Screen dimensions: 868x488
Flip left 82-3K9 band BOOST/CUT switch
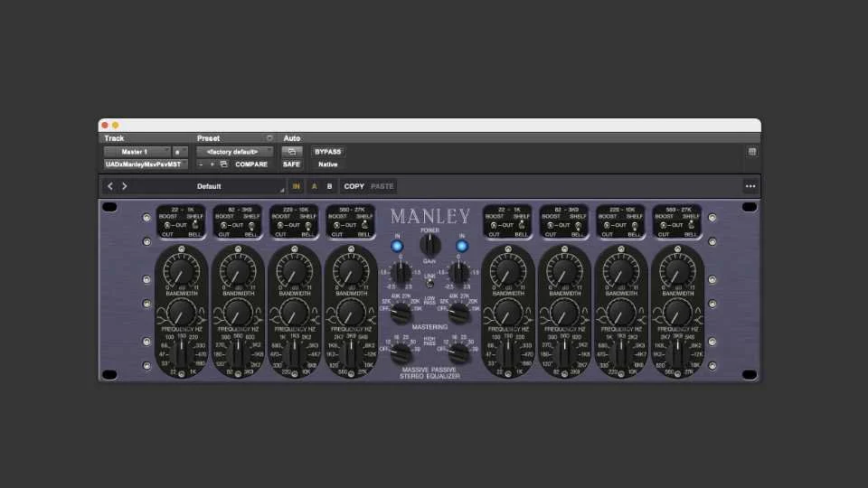[223, 225]
